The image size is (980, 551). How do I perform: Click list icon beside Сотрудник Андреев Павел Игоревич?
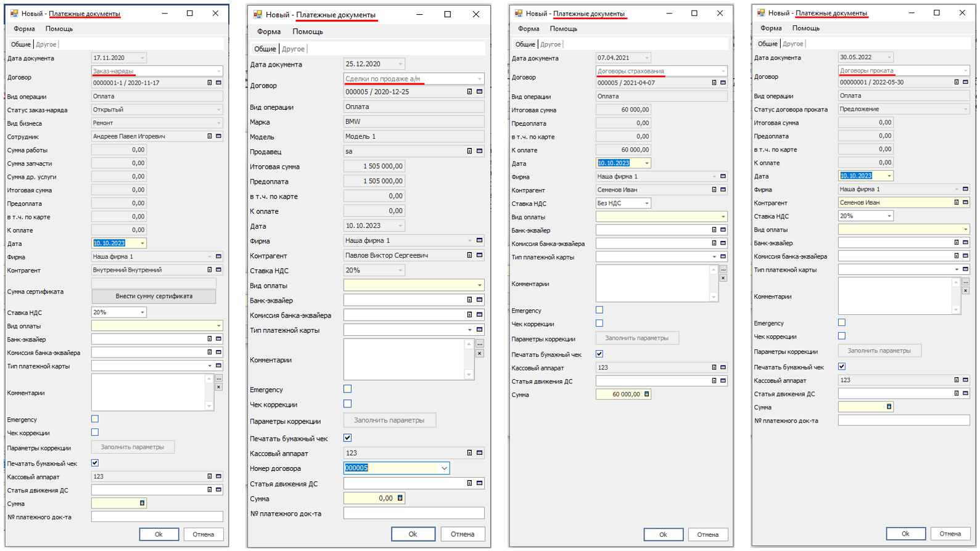(210, 136)
